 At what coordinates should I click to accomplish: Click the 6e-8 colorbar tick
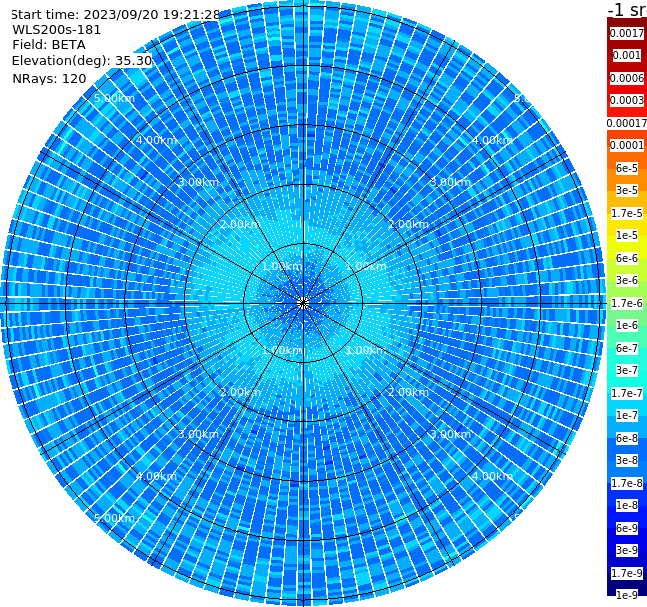(627, 438)
